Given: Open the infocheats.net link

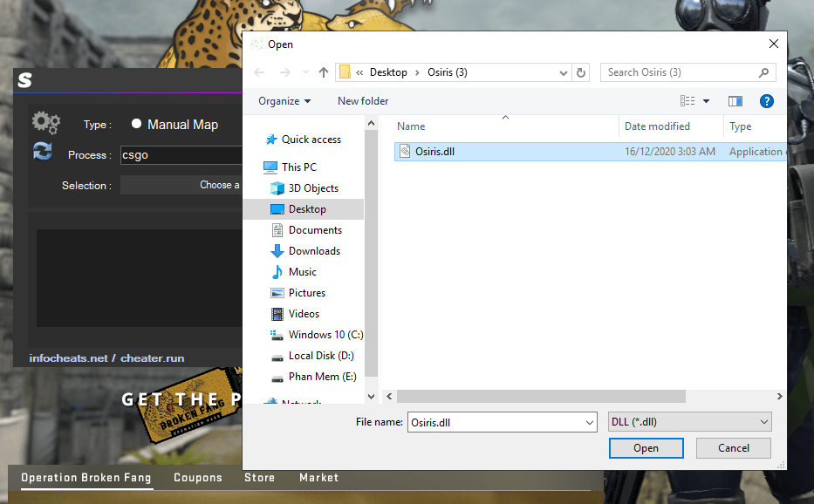Looking at the screenshot, I should (x=68, y=358).
